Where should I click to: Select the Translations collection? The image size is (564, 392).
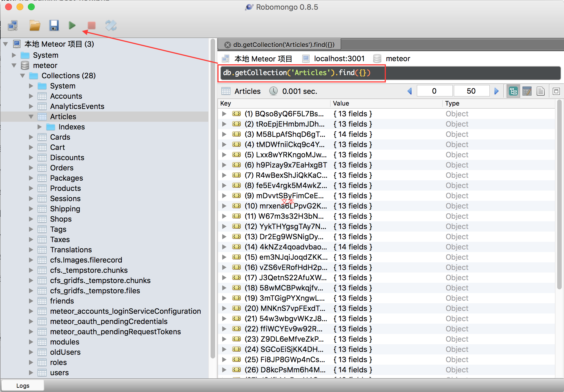click(71, 250)
